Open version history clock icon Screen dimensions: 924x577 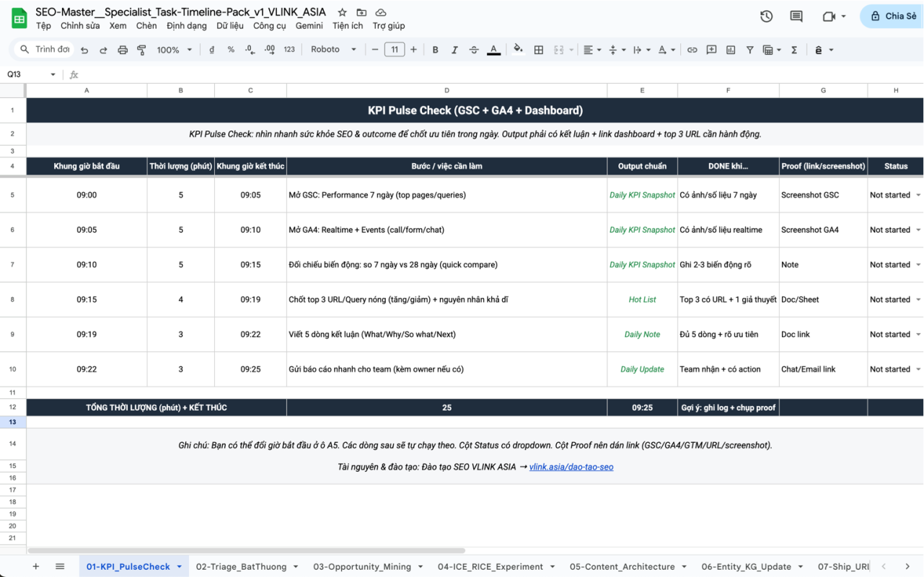pos(766,16)
